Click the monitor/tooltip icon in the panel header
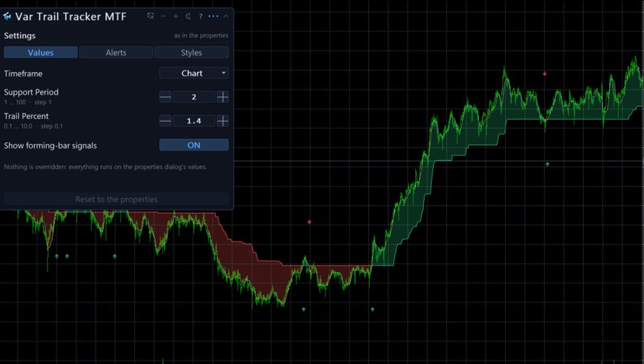Image resolution: width=644 pixels, height=364 pixels. (x=151, y=16)
